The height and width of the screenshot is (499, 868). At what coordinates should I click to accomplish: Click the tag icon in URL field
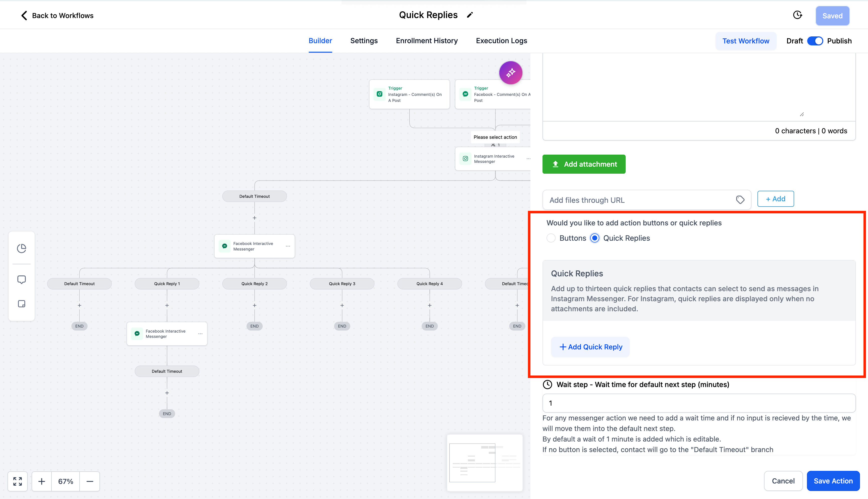pyautogui.click(x=740, y=200)
